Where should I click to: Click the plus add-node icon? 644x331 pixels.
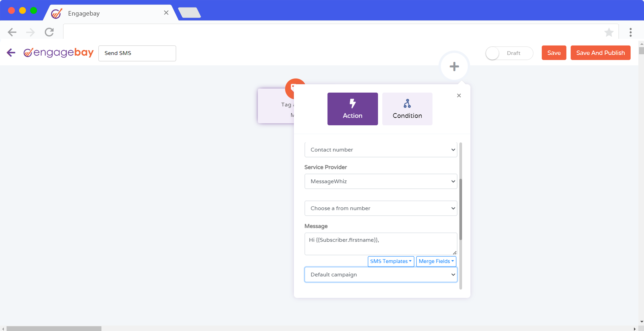[x=454, y=66]
